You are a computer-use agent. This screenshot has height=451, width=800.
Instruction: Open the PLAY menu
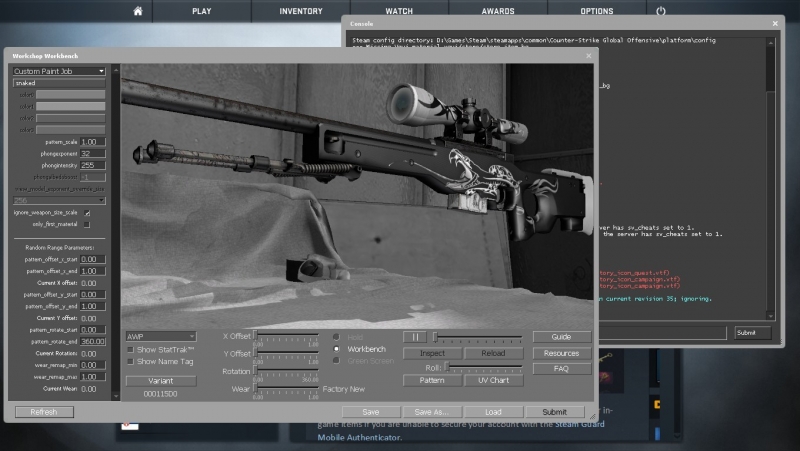[202, 11]
